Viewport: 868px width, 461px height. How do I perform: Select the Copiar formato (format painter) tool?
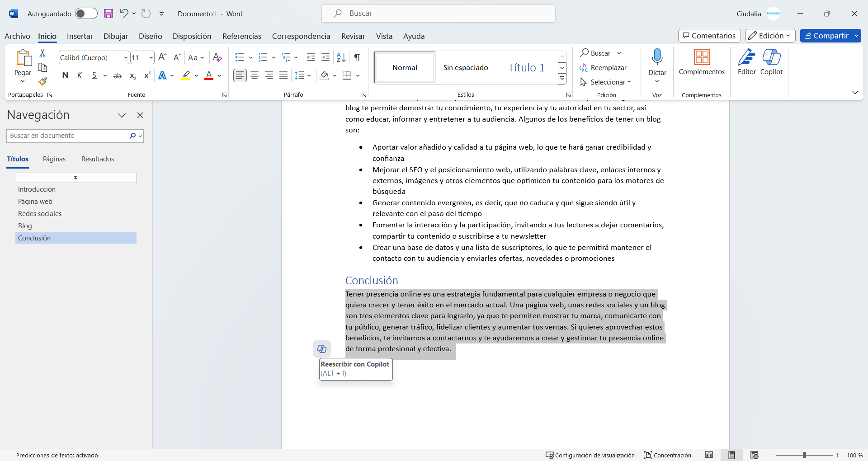(42, 81)
